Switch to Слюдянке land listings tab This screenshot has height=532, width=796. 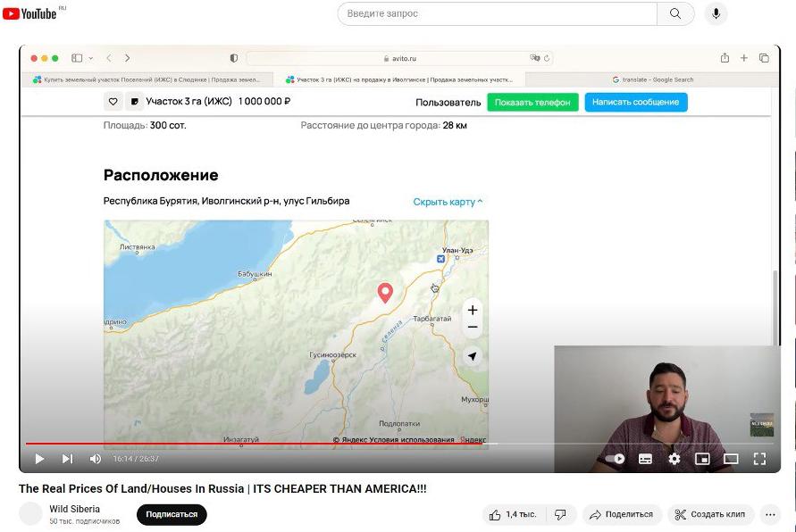pyautogui.click(x=147, y=79)
